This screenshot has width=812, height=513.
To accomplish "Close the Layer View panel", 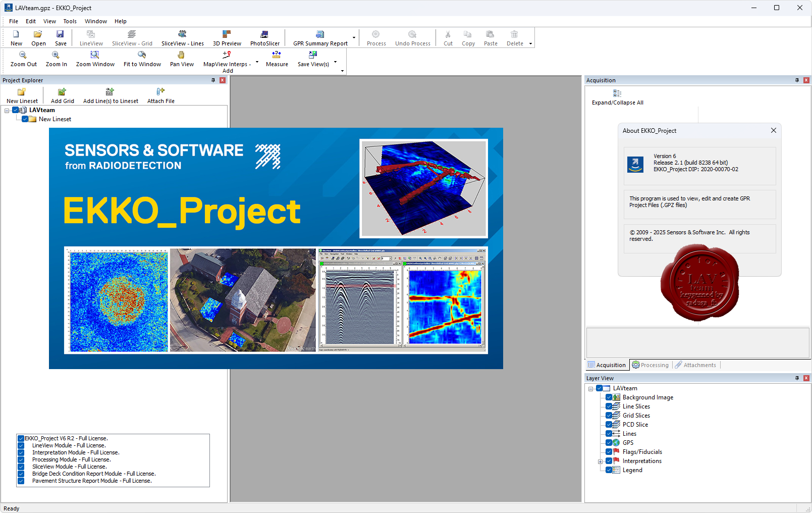I will coord(806,378).
